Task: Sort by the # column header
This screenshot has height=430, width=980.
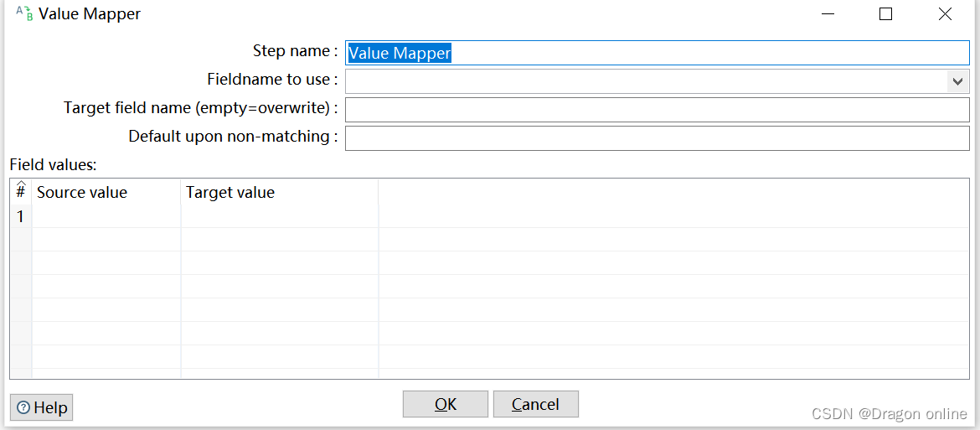Action: click(x=21, y=191)
